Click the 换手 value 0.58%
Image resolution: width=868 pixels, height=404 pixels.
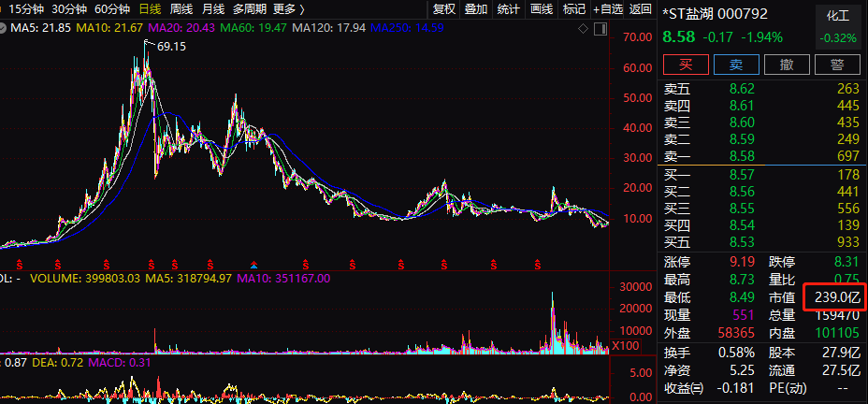pyautogui.click(x=736, y=353)
